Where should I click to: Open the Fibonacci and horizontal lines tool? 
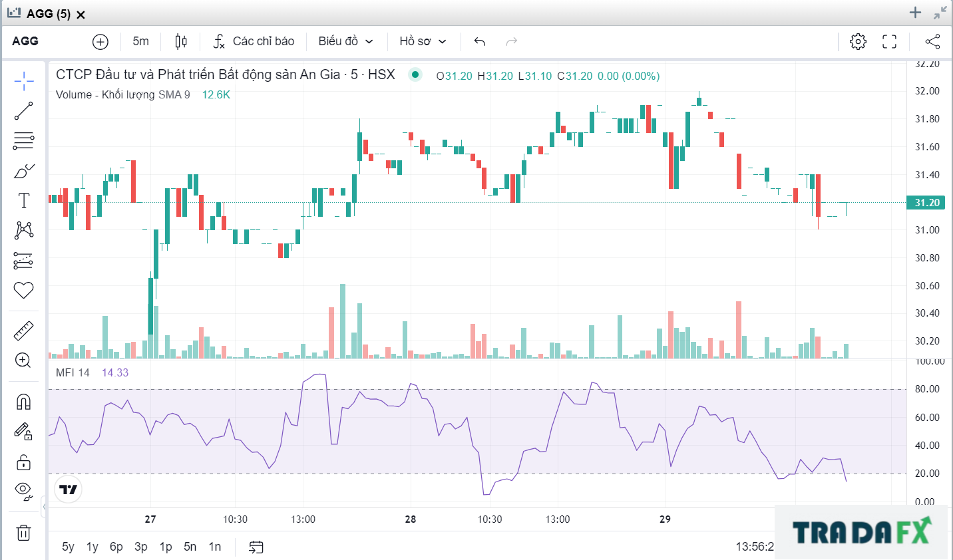[x=24, y=141]
